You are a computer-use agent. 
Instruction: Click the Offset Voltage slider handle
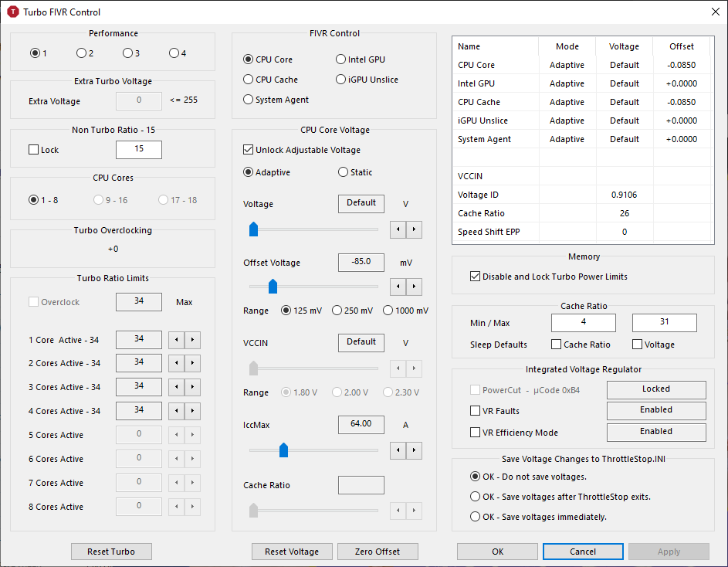[273, 287]
